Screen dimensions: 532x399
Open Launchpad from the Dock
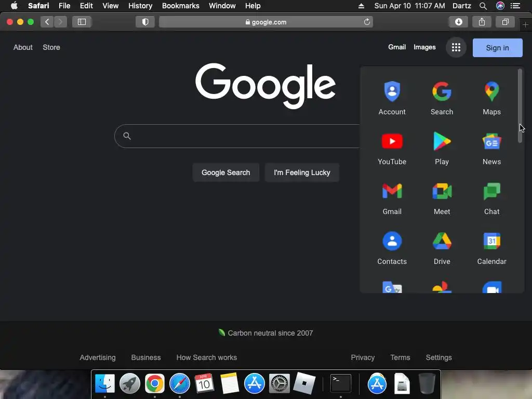tap(129, 383)
